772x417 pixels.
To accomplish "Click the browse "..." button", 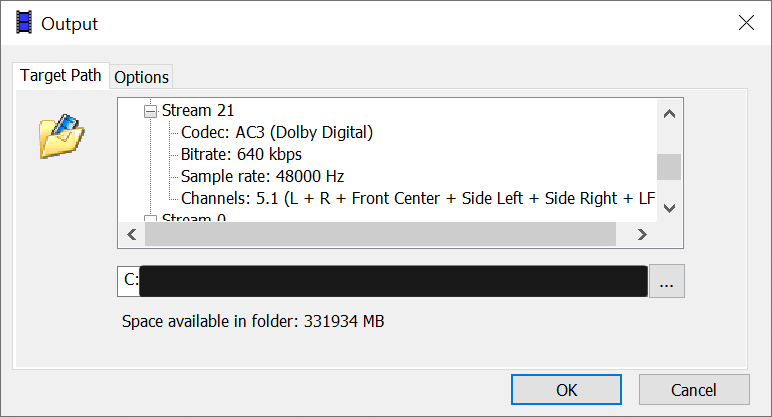I will (x=667, y=282).
